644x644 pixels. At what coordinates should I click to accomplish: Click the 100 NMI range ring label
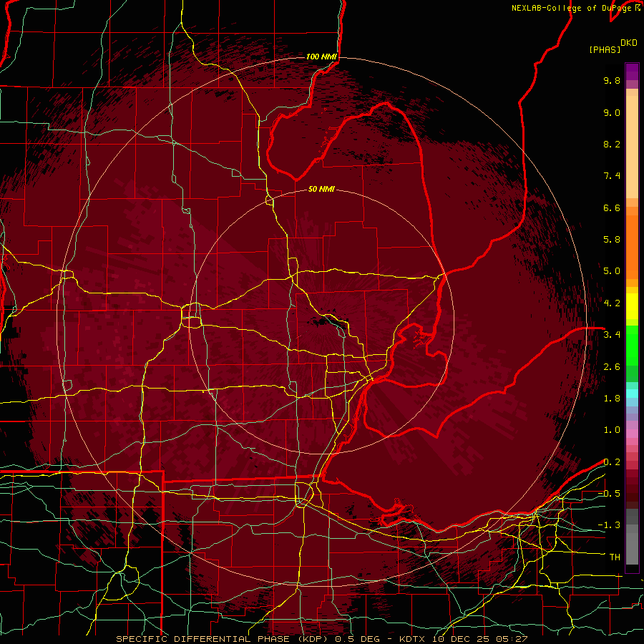321,57
